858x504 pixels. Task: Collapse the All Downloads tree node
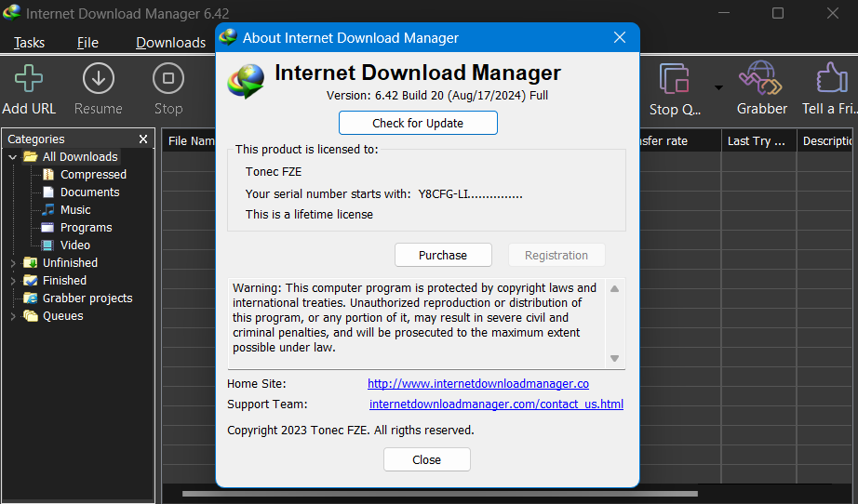click(13, 157)
